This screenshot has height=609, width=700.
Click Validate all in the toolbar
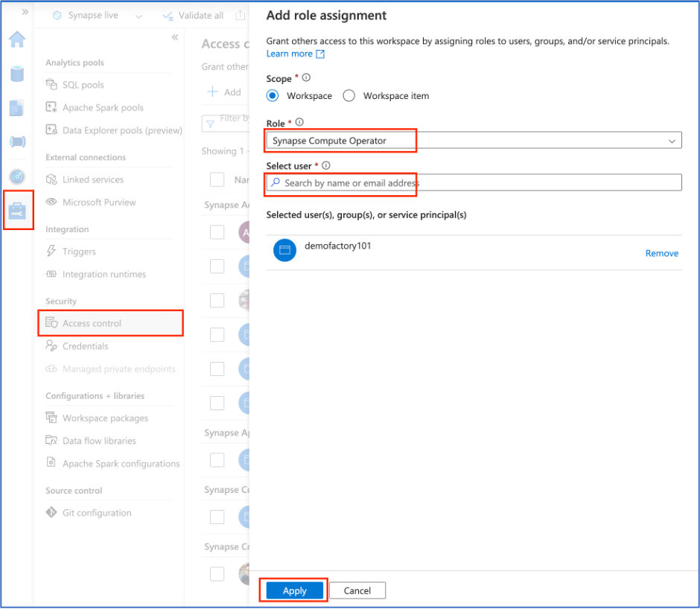coord(193,16)
